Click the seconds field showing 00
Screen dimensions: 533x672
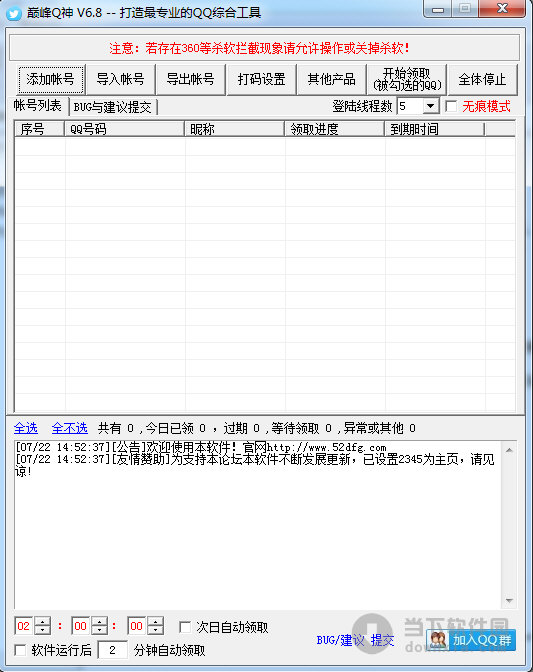(137, 626)
